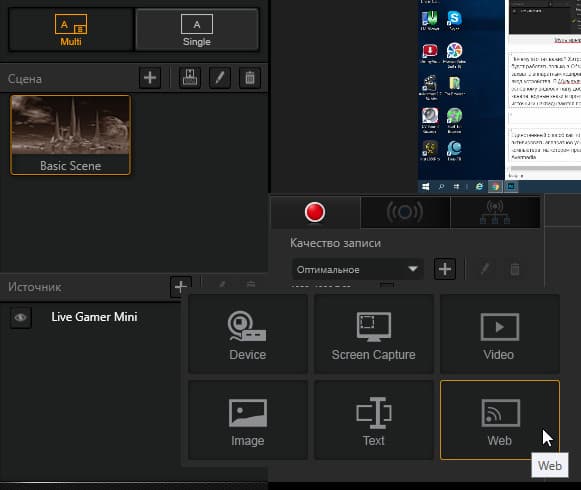Viewport: 581px width, 490px height.
Task: Open the Оптимальное quality dropdown
Action: coord(358,269)
